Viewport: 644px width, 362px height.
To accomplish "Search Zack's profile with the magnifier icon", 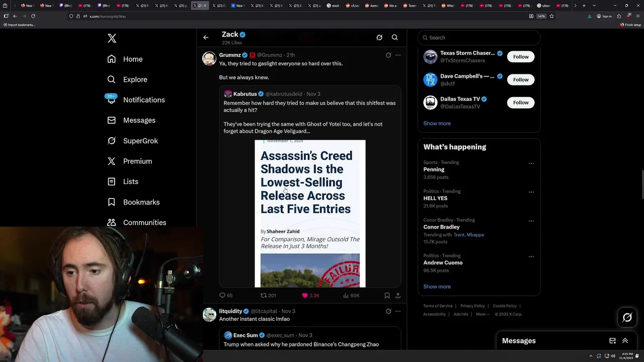I will click(x=395, y=37).
